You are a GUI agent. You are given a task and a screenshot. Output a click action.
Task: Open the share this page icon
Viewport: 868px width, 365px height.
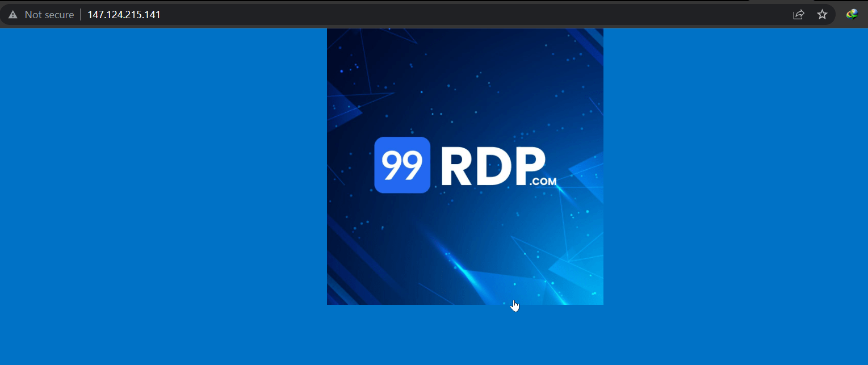tap(798, 15)
